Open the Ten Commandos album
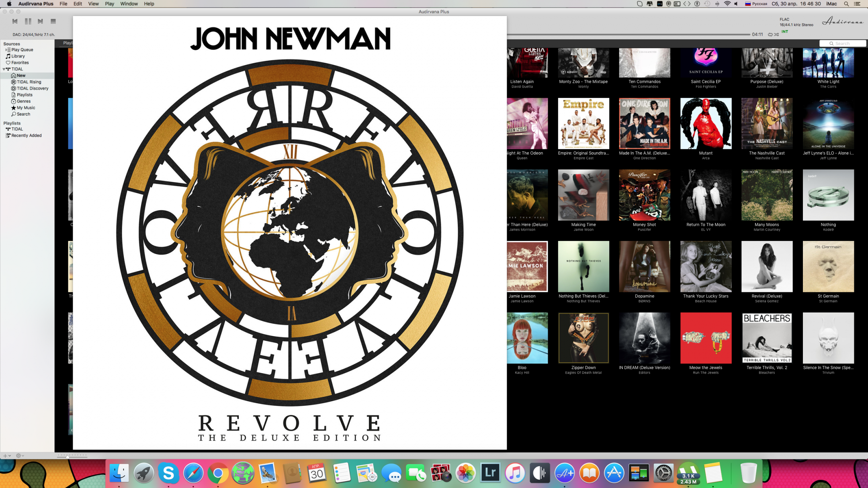Viewport: 868px width, 488px height. pos(645,63)
